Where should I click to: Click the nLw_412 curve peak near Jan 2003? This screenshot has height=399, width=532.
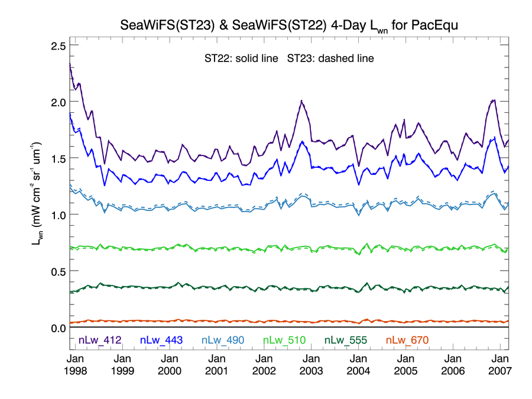click(x=301, y=100)
